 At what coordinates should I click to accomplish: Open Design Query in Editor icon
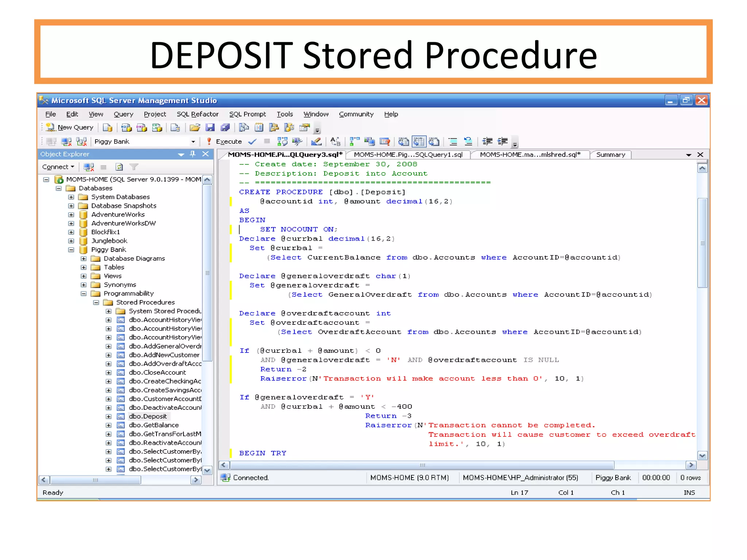316,141
